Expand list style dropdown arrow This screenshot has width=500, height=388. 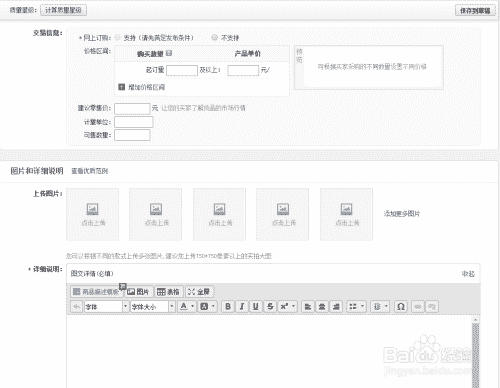click(363, 306)
